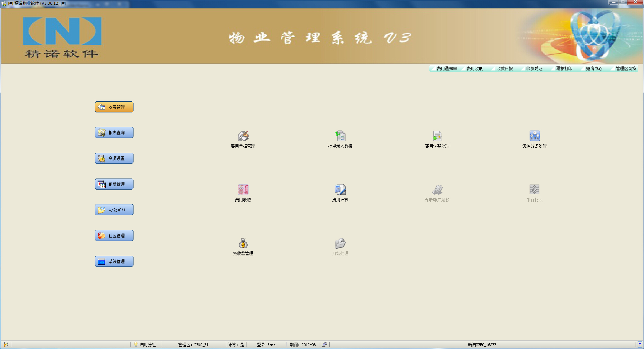Open 办公(OA) office module

tap(114, 210)
